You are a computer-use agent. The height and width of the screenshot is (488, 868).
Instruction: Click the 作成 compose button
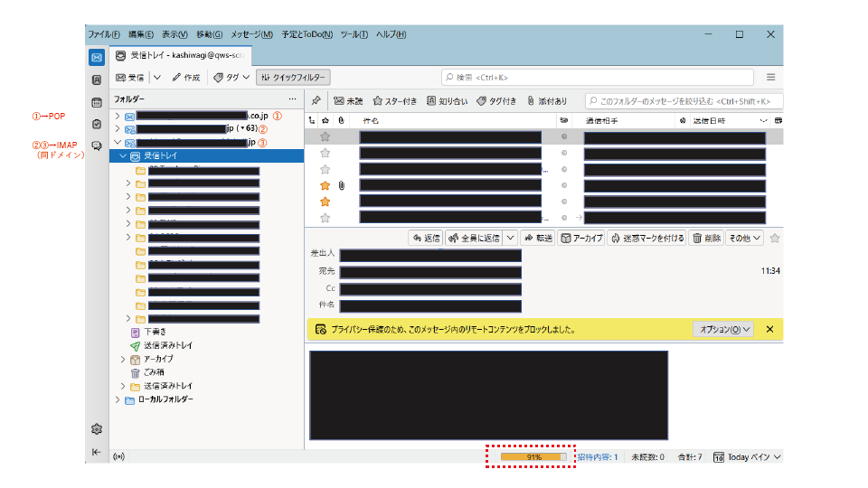[x=186, y=78]
